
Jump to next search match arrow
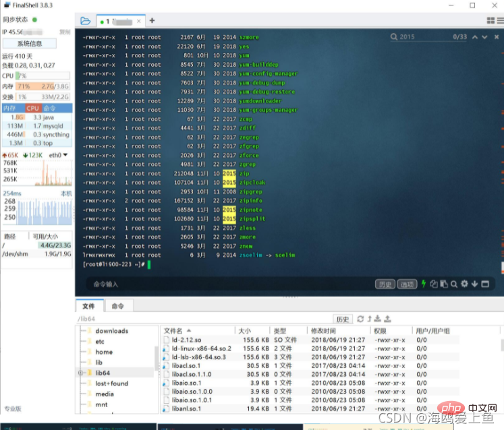coord(484,37)
